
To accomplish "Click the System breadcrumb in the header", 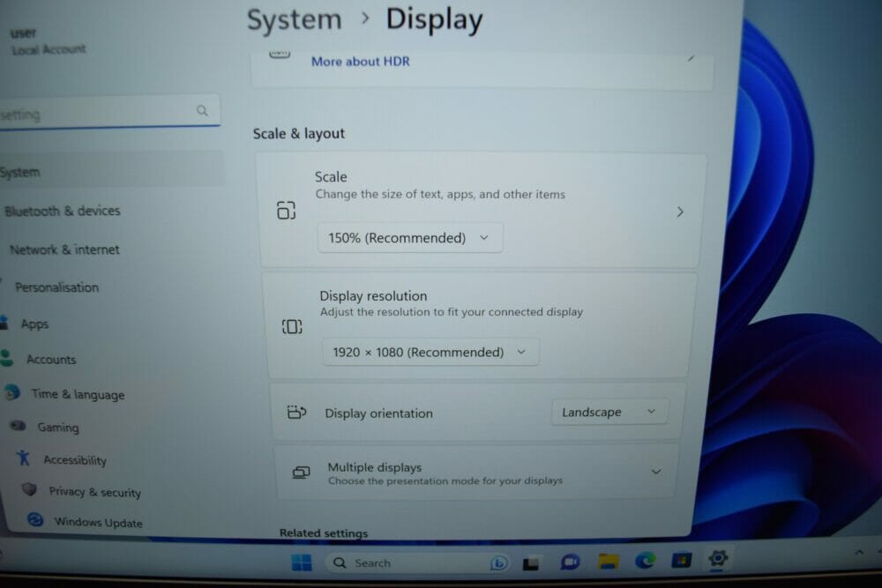I will coord(295,19).
